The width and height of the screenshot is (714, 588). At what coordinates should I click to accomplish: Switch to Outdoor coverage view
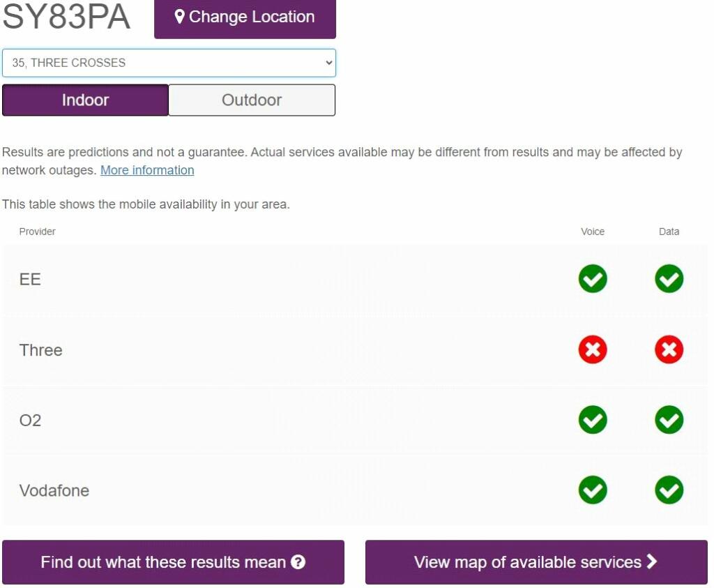(x=252, y=100)
